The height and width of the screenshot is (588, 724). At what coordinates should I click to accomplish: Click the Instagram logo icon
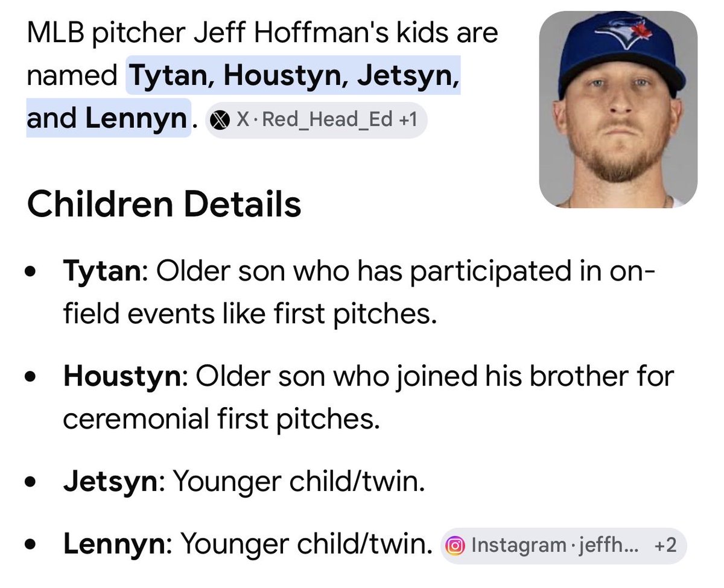point(455,546)
